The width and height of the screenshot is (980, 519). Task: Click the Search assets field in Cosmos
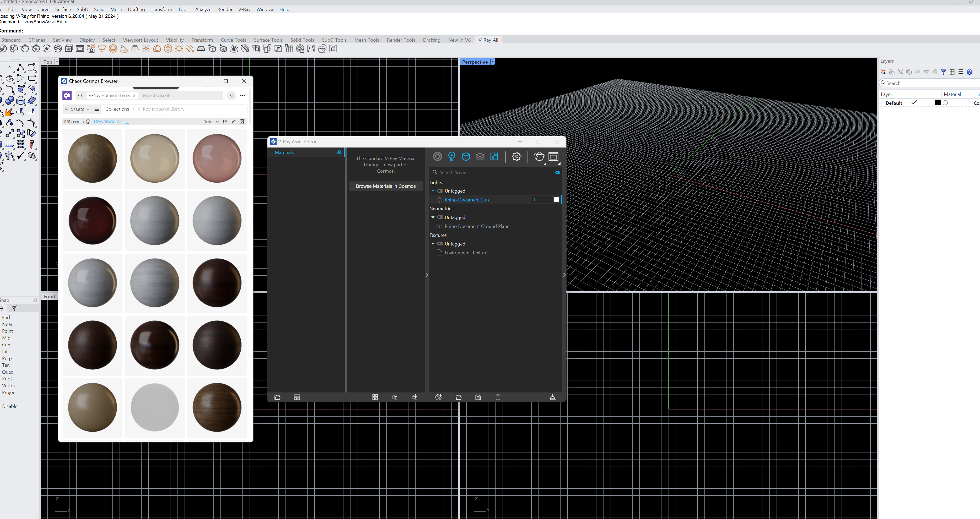tap(181, 95)
